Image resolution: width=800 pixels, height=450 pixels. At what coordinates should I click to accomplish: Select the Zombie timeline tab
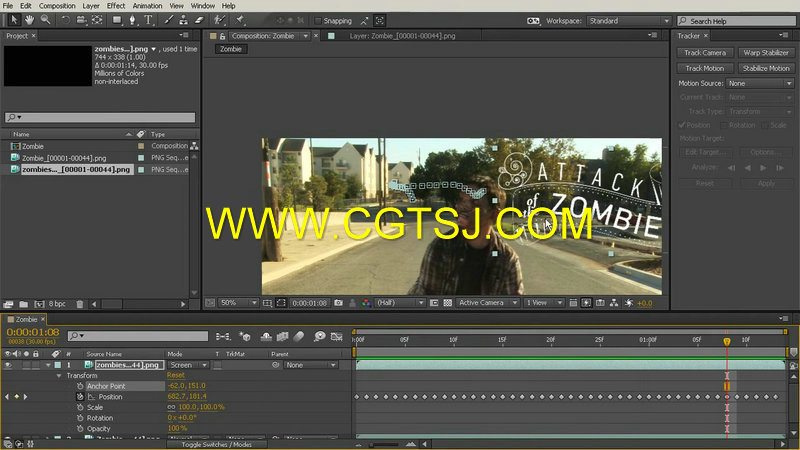click(x=26, y=319)
